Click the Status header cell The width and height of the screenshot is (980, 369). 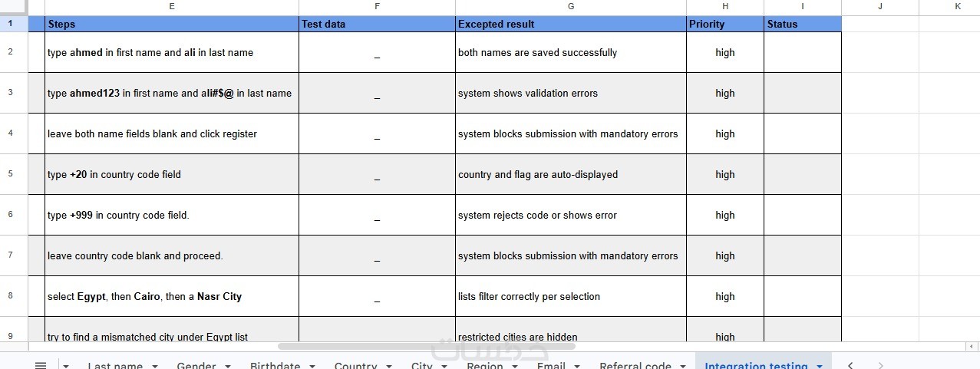click(803, 24)
